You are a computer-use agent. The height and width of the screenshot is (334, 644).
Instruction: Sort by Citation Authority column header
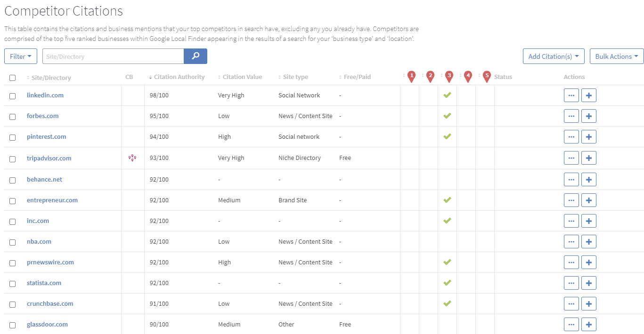[x=179, y=77]
